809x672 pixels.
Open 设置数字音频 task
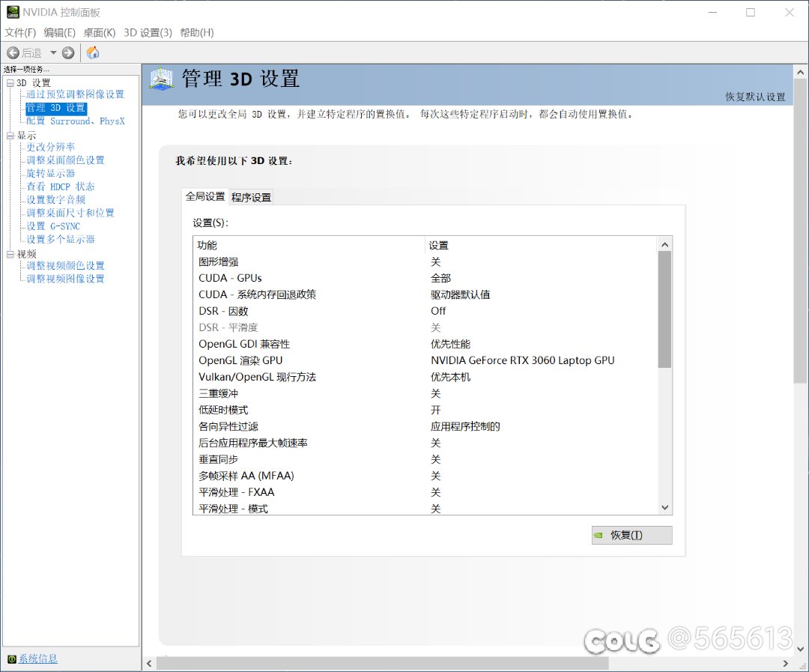pyautogui.click(x=55, y=200)
